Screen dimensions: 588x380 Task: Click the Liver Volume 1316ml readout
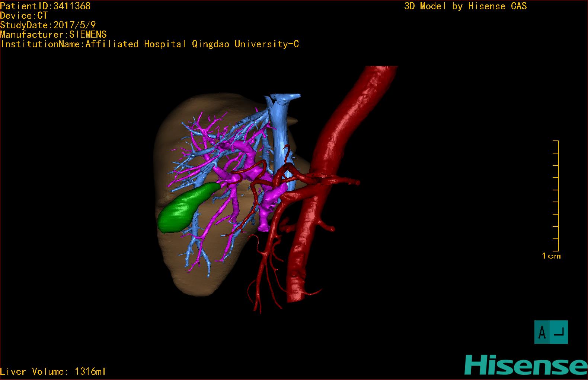[53, 371]
